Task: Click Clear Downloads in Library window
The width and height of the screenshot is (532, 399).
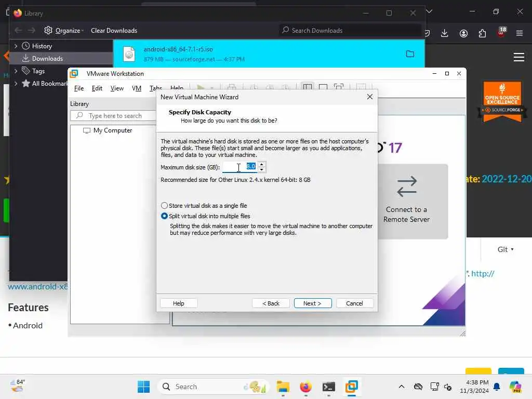Action: click(114, 31)
